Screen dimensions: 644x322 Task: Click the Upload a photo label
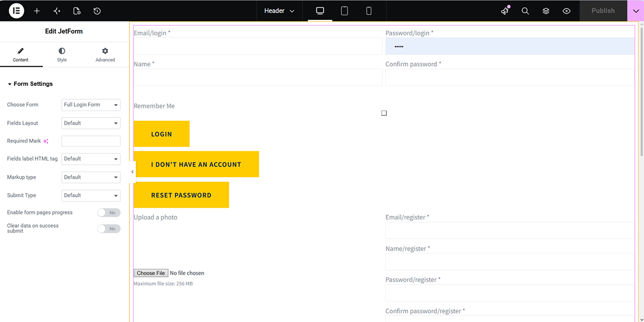tap(156, 217)
